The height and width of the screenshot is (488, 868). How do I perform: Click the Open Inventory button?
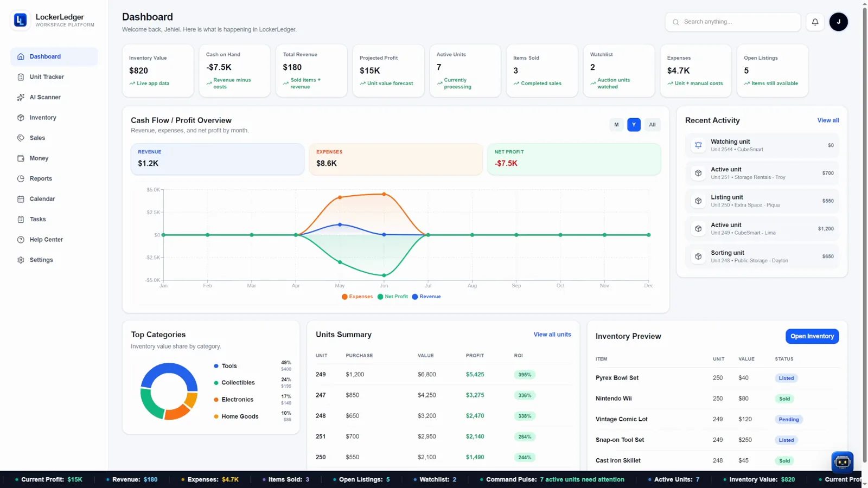pyautogui.click(x=812, y=336)
